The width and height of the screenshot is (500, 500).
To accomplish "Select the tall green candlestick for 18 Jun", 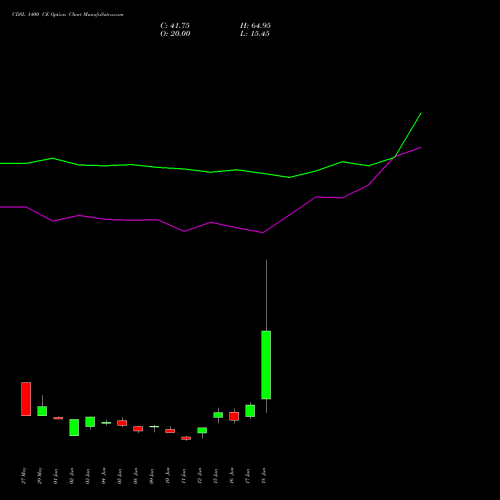I will tap(266, 365).
